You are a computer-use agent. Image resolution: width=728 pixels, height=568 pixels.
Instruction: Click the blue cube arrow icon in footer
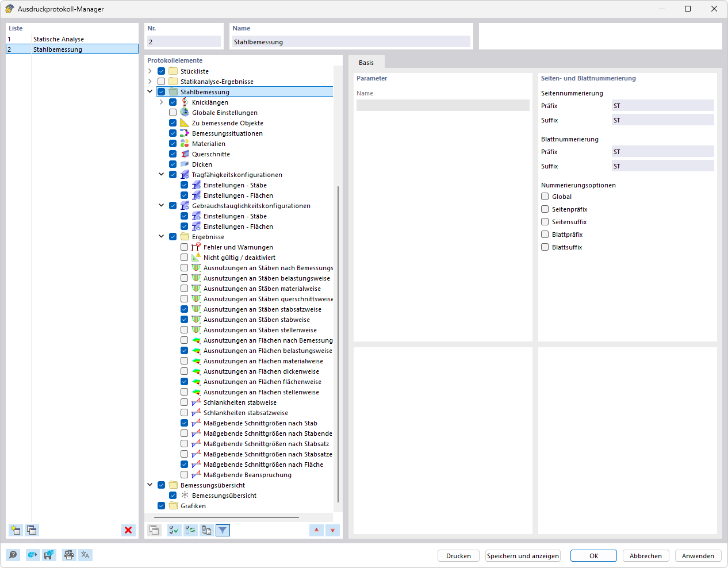coord(33,555)
